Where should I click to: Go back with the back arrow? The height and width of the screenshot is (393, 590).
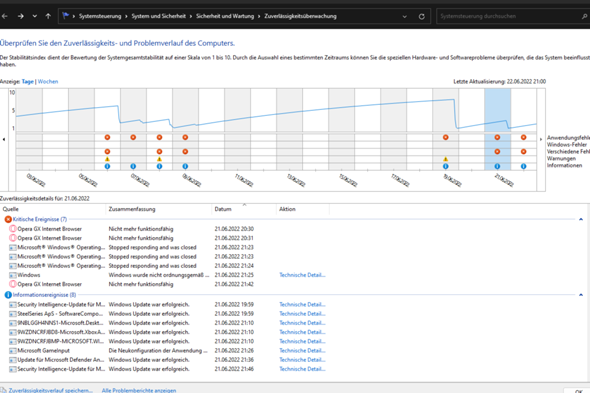pos(5,16)
